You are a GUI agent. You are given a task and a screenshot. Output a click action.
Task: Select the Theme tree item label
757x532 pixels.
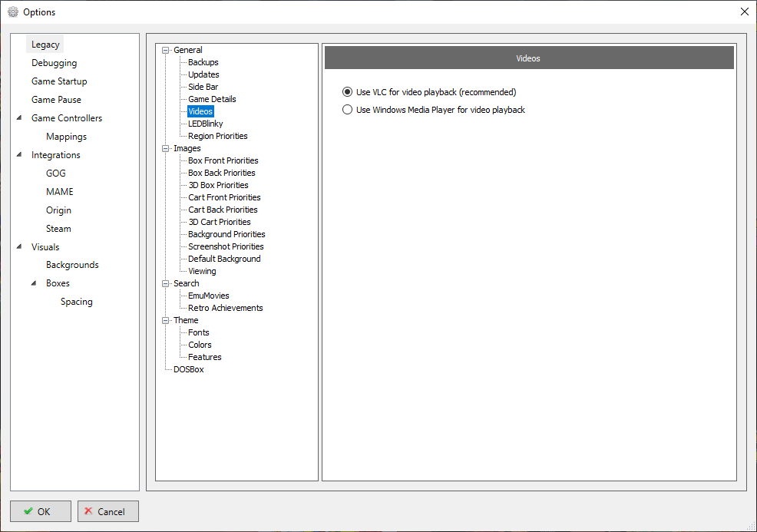pyautogui.click(x=186, y=320)
